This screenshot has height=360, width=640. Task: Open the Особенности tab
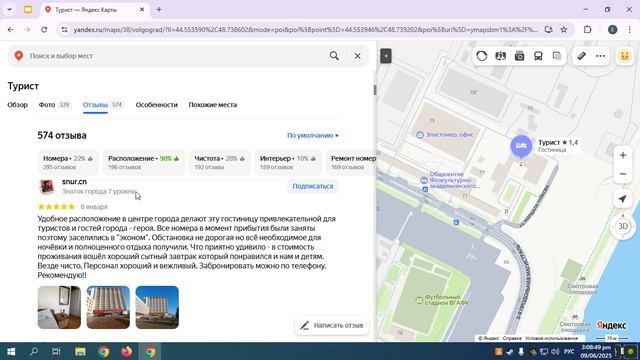[x=156, y=105]
